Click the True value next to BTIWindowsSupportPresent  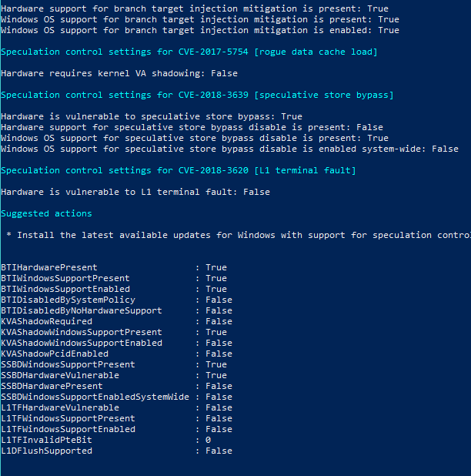216,278
